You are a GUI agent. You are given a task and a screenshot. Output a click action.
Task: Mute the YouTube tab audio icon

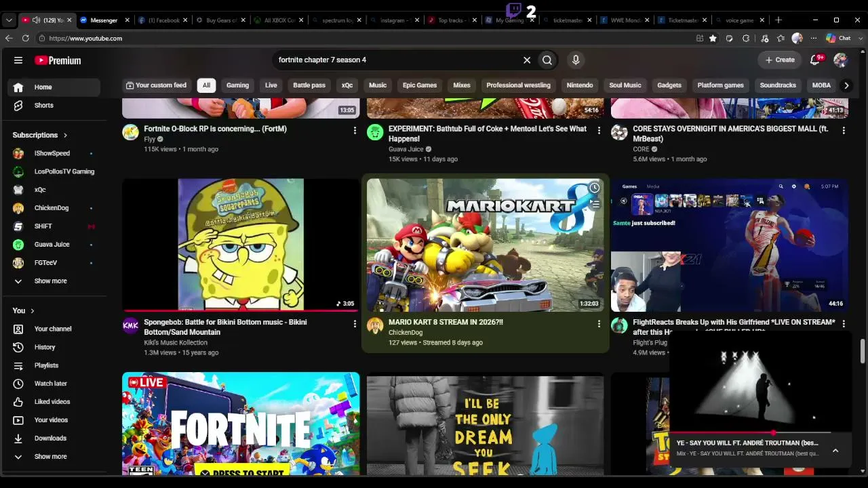coord(36,20)
